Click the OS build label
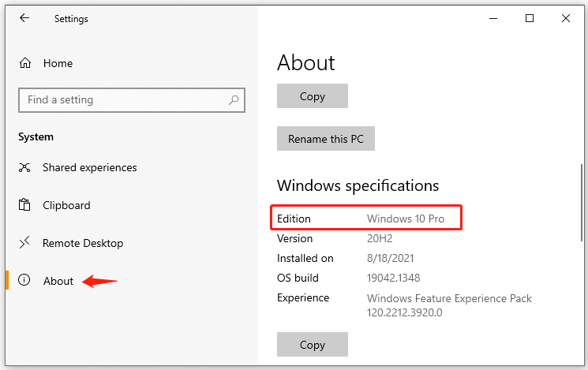 click(298, 278)
